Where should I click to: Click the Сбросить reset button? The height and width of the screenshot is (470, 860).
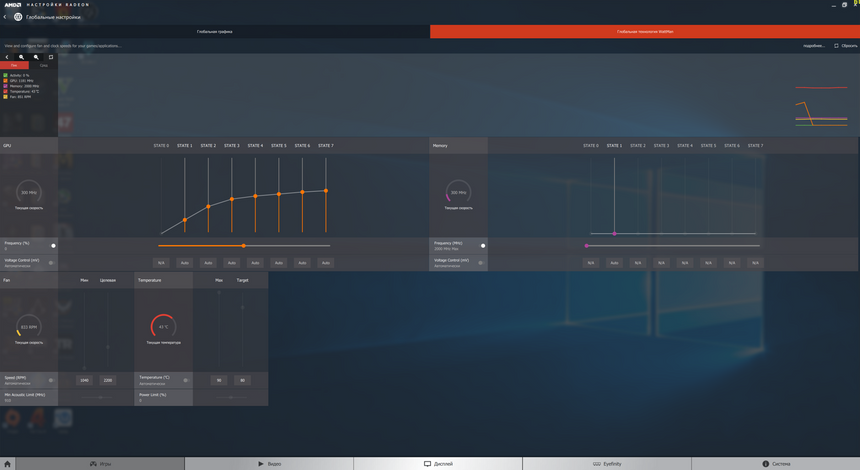click(x=845, y=46)
